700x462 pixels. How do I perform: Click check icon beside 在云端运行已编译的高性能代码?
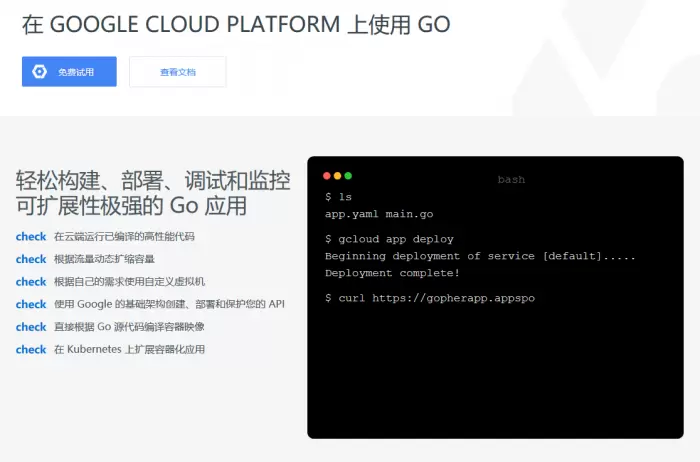coord(31,237)
